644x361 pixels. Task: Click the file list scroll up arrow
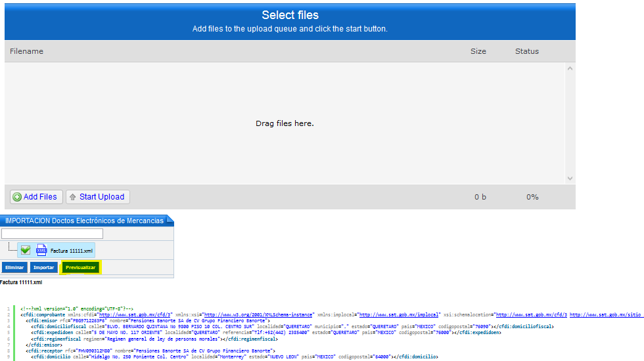[x=570, y=68]
